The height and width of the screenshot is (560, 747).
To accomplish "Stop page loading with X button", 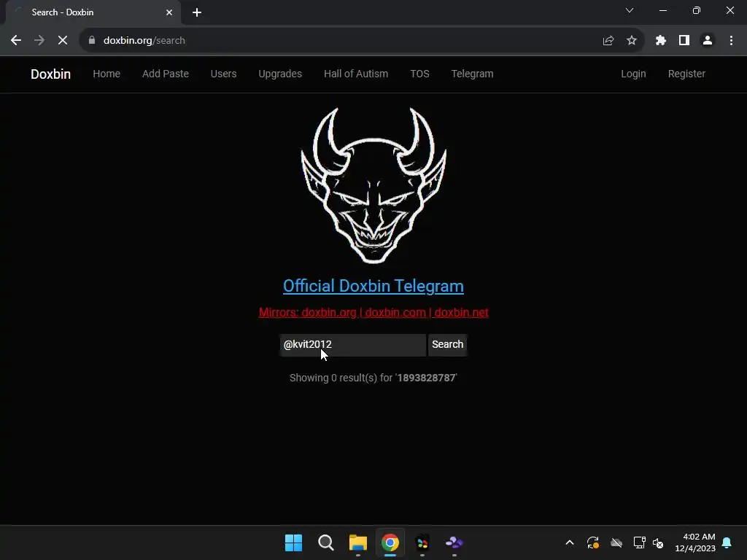I will pos(63,41).
